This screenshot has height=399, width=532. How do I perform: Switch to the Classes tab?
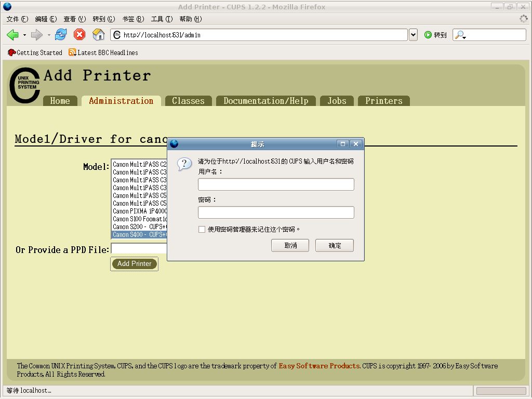[x=188, y=101]
